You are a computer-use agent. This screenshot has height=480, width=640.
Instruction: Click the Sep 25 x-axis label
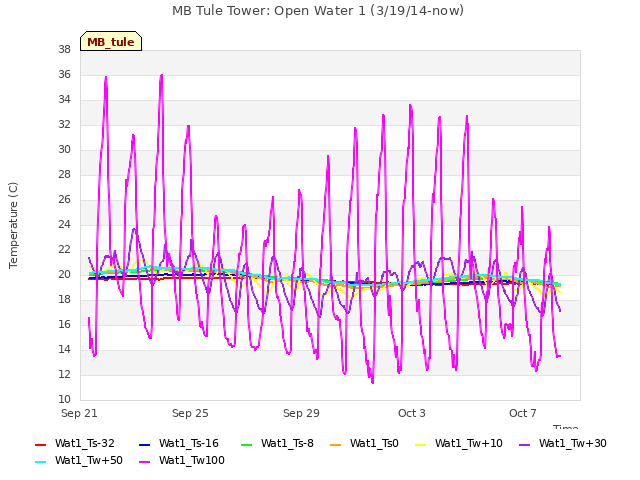[190, 413]
